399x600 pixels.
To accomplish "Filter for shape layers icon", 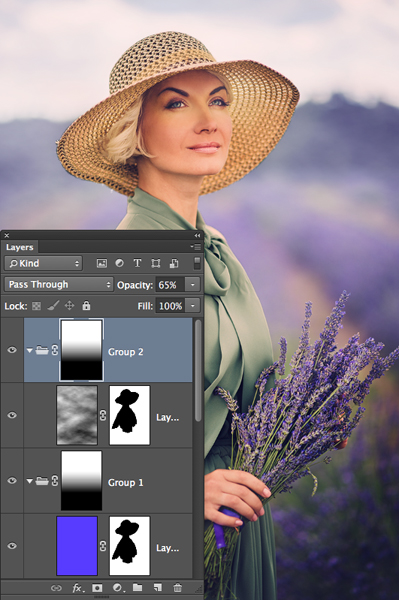I will point(156,263).
